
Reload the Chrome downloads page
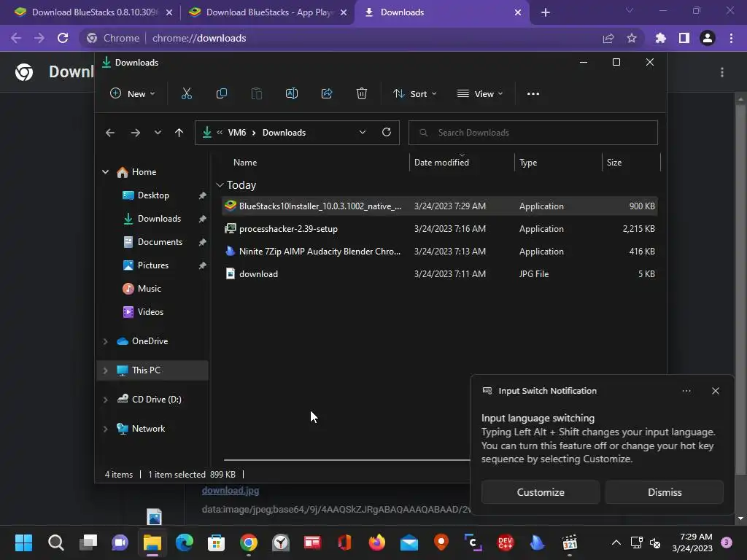tap(63, 38)
